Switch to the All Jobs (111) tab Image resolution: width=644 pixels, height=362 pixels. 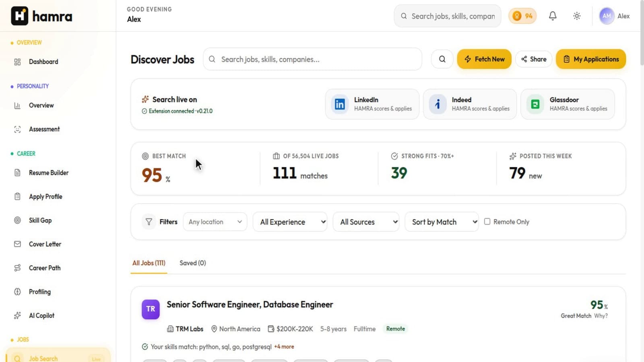(149, 263)
